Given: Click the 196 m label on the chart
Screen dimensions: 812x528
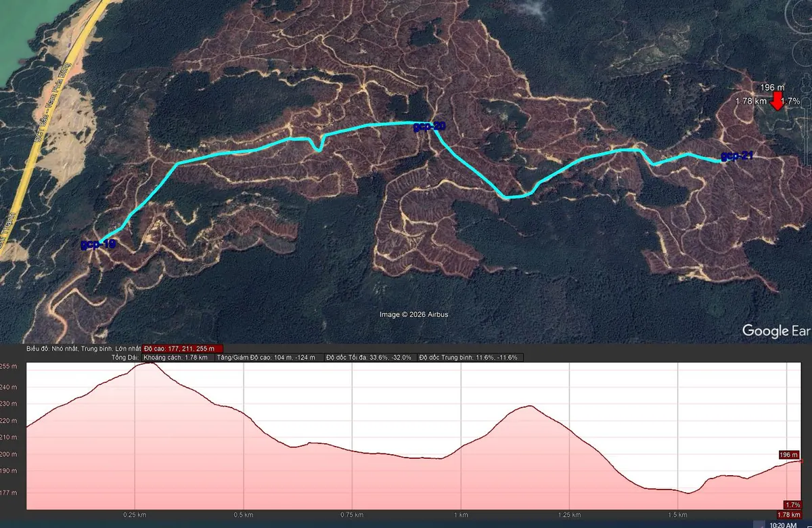Looking at the screenshot, I should [789, 454].
